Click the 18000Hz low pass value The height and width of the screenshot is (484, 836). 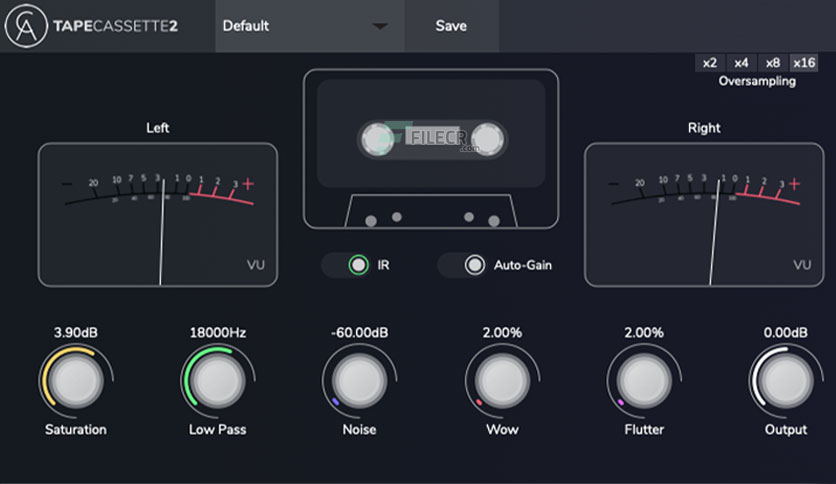[x=218, y=333]
